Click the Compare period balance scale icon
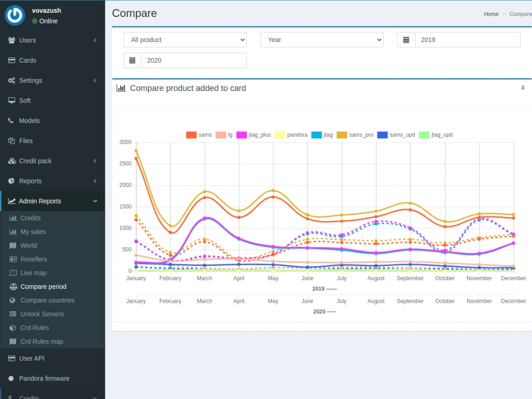Image resolution: width=532 pixels, height=399 pixels. 13,286
